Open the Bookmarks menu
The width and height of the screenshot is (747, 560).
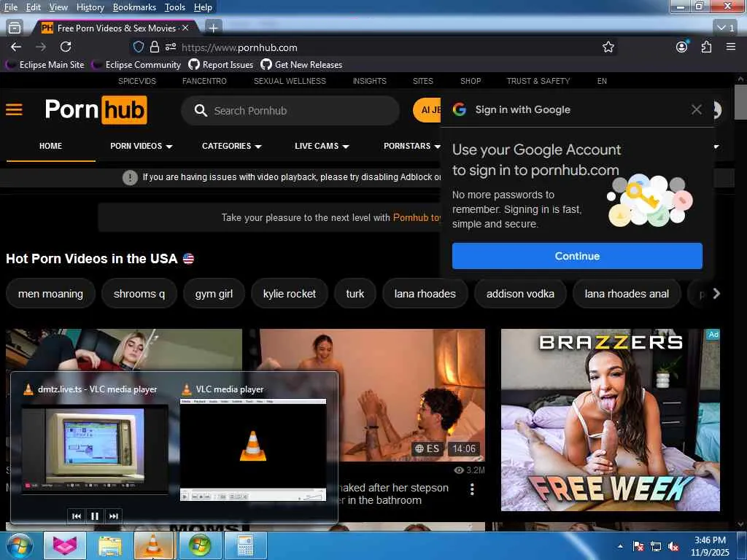tap(134, 7)
